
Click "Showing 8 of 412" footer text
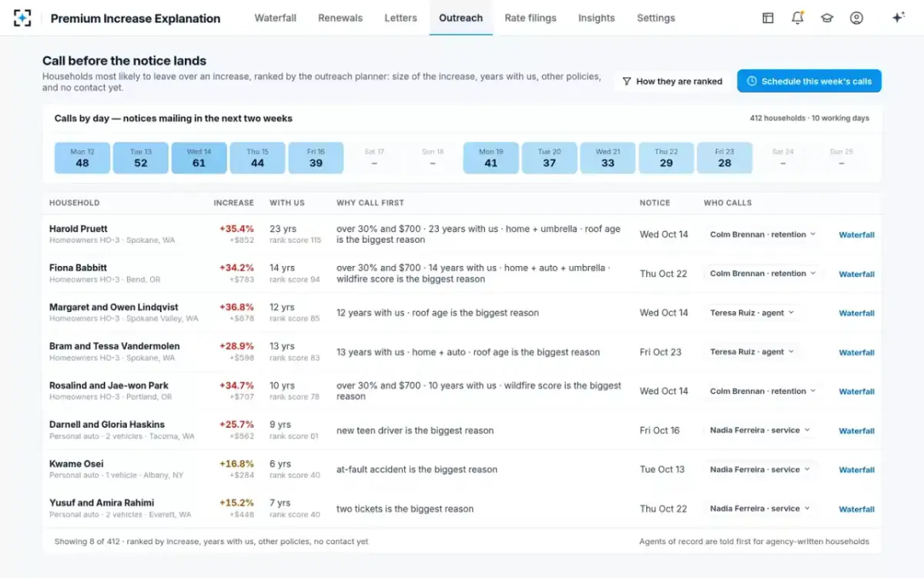click(x=87, y=542)
